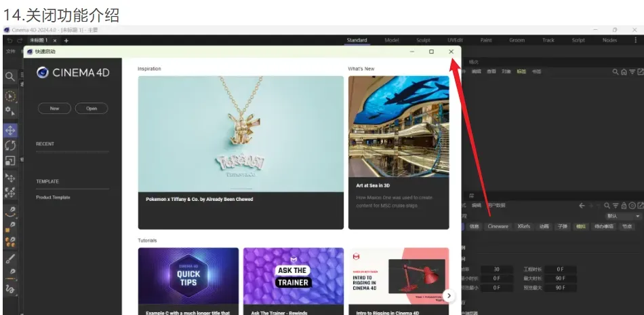Open the 对象 menu in Object Manager
Screen dimensions: 644x315
point(506,71)
